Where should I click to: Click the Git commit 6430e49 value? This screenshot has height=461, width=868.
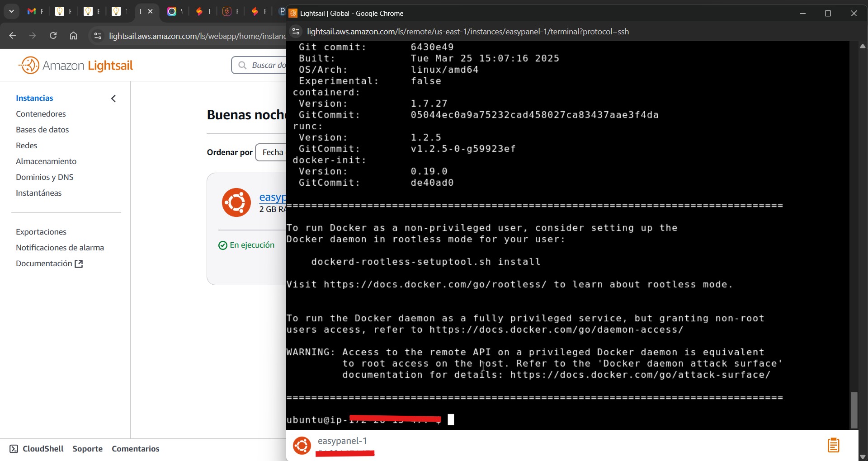click(432, 47)
